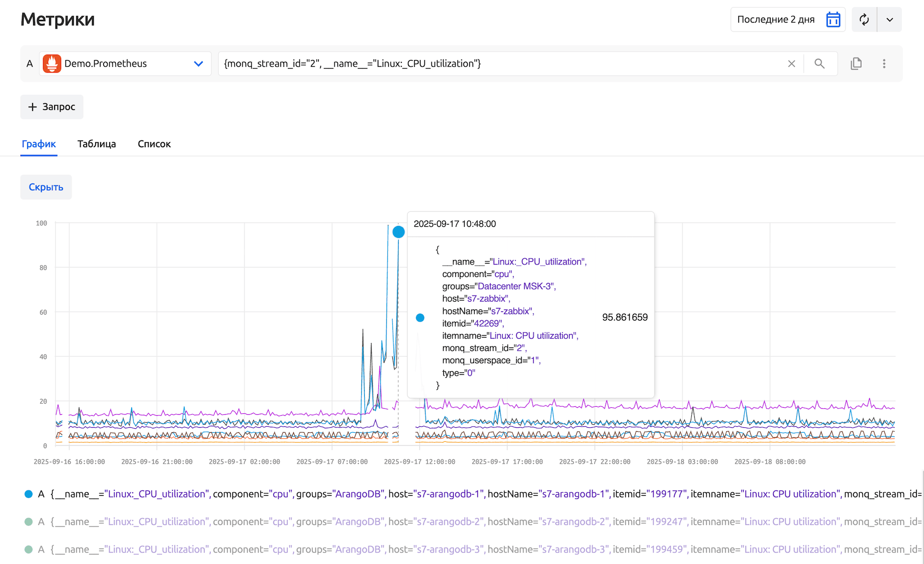Toggle the s7-arangodb-3 series in legend
The image size is (924, 564).
[x=29, y=549]
